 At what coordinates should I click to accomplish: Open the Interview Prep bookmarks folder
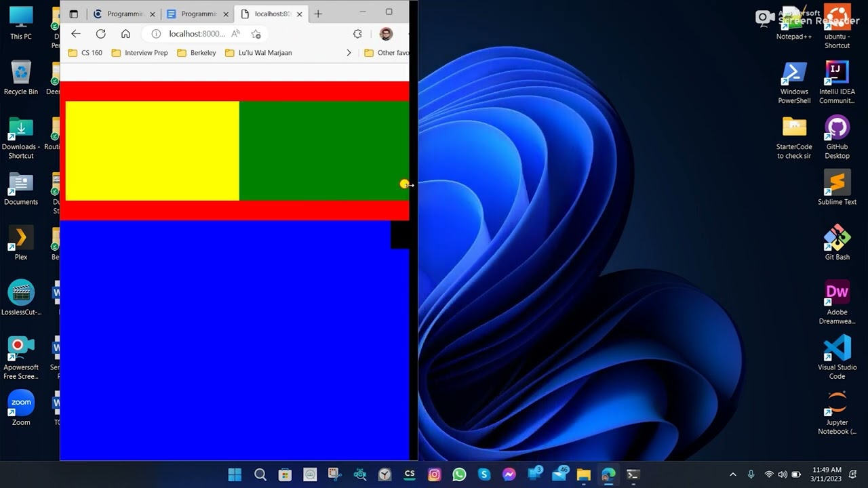coord(140,53)
